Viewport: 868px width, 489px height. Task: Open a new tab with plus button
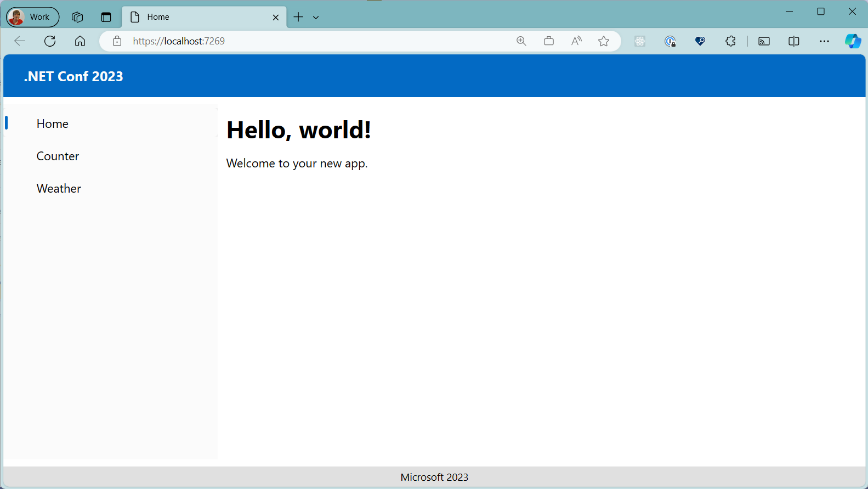[x=298, y=17]
